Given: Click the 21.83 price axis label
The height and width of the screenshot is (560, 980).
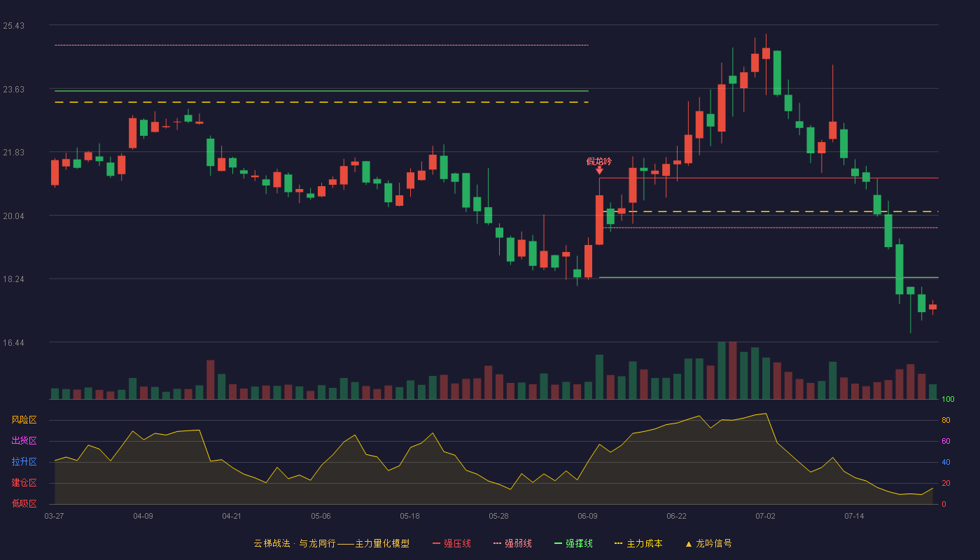Looking at the screenshot, I should [x=13, y=153].
